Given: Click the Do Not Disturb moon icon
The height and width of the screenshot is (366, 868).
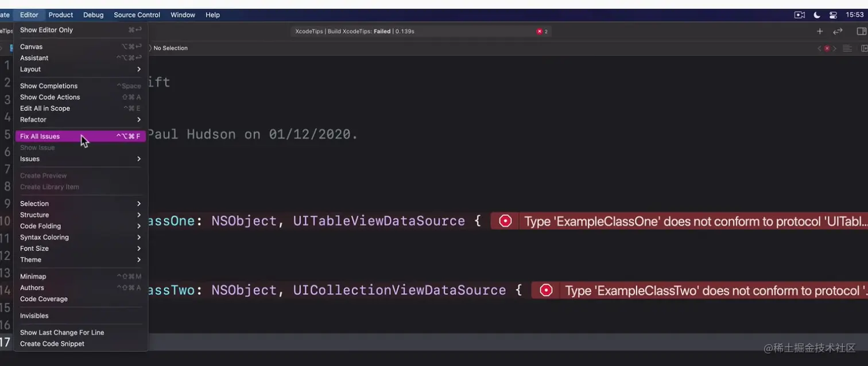Looking at the screenshot, I should [x=816, y=15].
